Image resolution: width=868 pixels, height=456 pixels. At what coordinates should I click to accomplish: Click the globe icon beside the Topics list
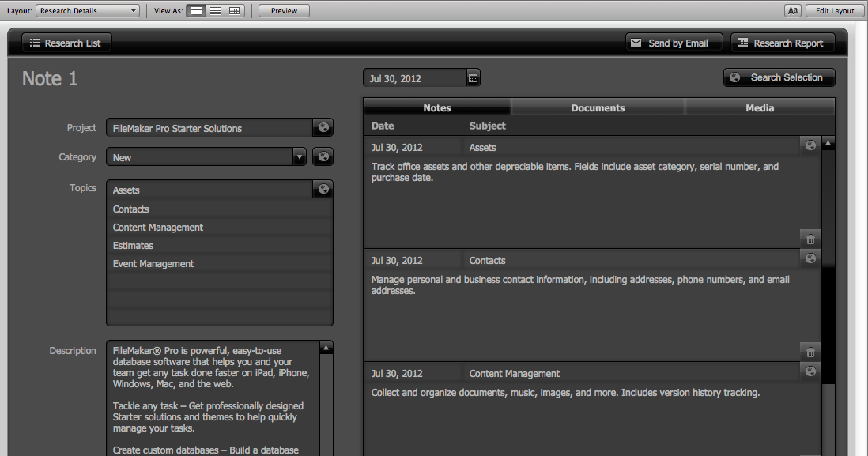[323, 189]
